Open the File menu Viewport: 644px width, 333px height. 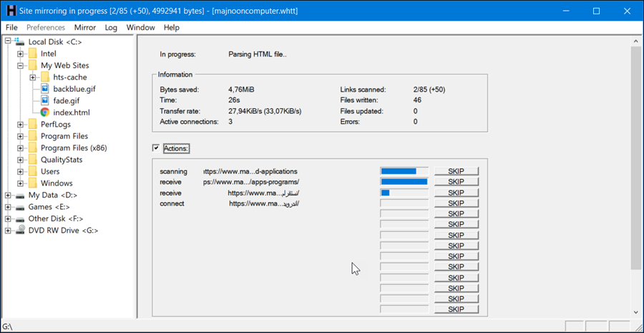pos(12,27)
